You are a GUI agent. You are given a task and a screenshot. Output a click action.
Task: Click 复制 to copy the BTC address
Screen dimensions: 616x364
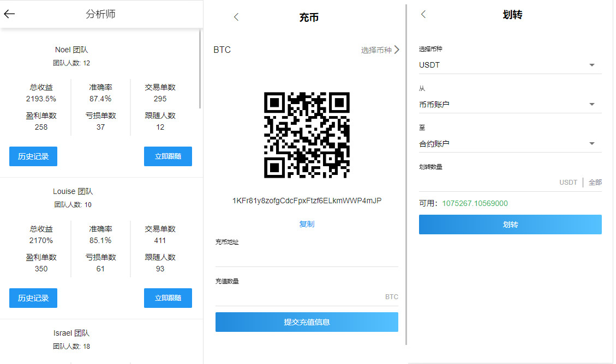(307, 224)
